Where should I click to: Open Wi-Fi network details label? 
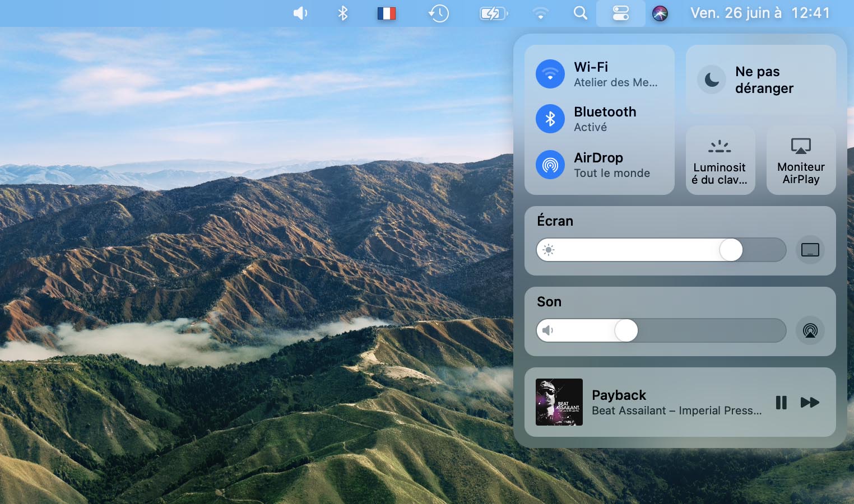(616, 74)
